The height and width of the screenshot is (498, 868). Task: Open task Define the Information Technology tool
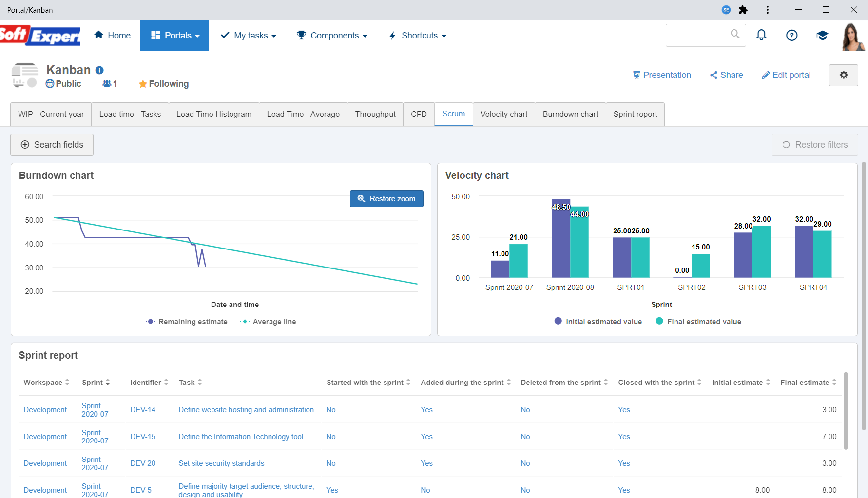click(x=241, y=437)
